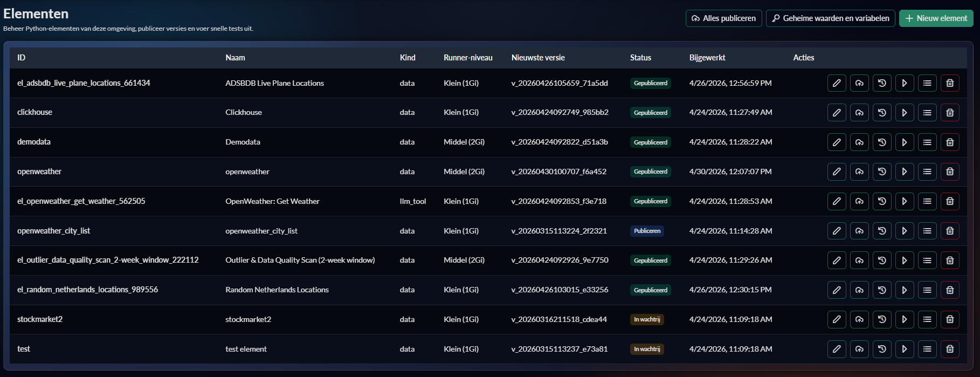
Task: Edit the openweather element
Action: 837,172
